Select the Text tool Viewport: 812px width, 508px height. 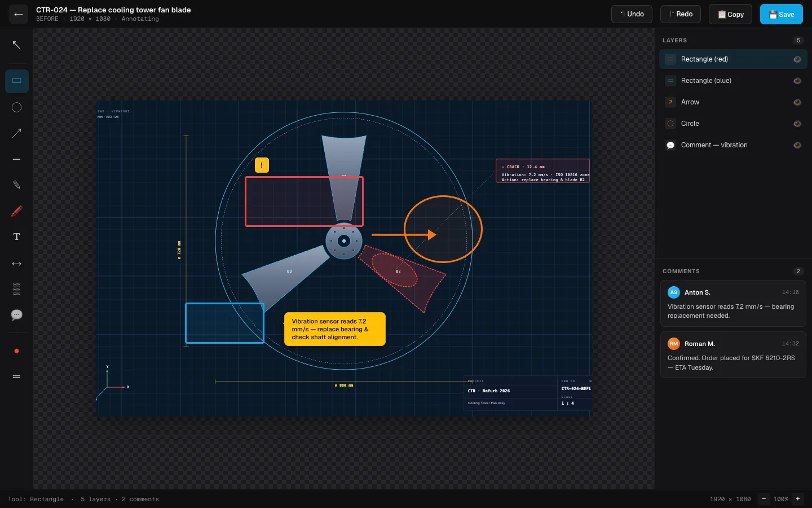[16, 237]
